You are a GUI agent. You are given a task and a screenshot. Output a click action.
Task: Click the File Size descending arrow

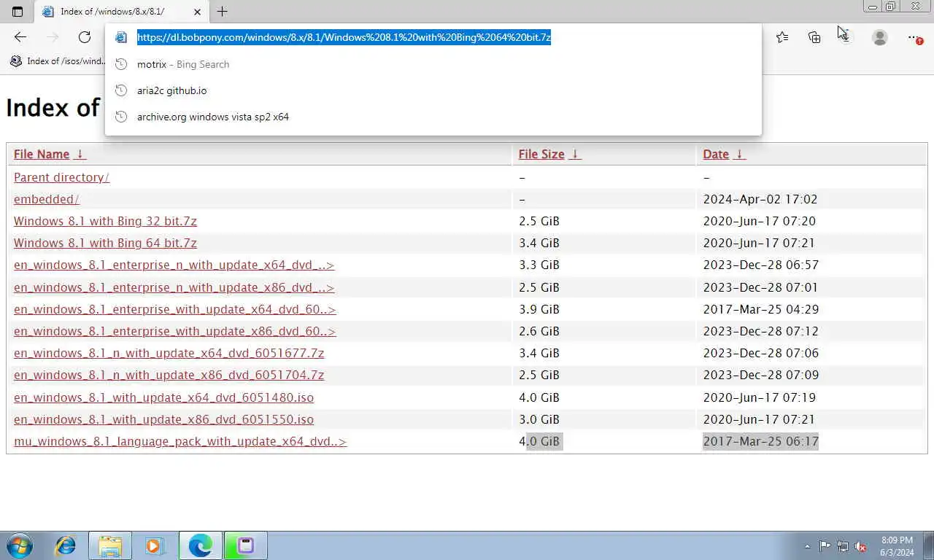pyautogui.click(x=575, y=154)
